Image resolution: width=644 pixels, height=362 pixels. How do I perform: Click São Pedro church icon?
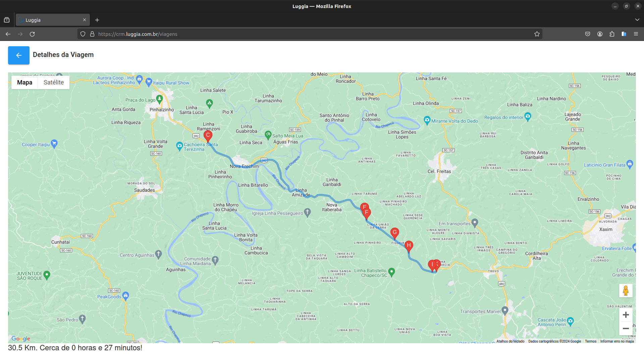(x=83, y=319)
